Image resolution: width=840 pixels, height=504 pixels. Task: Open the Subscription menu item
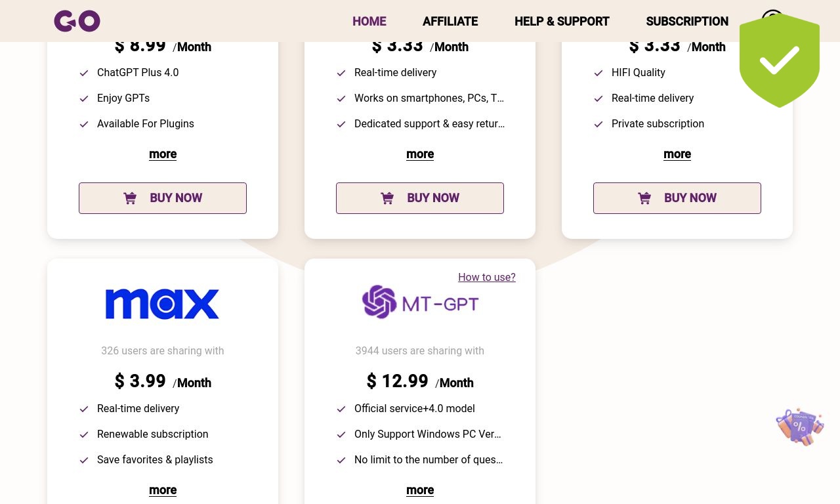click(687, 21)
